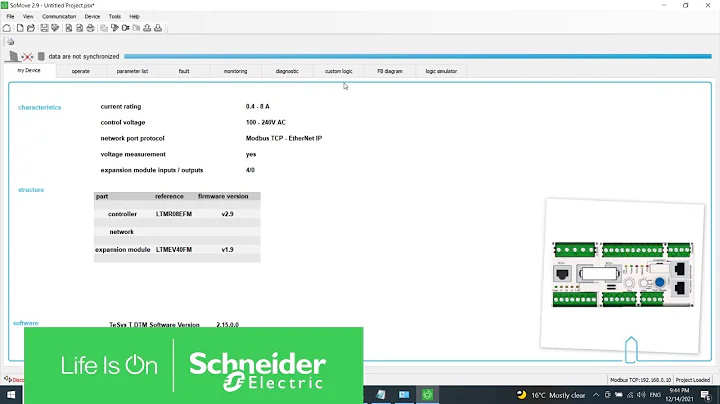Click the first document page icon after Save As
The image size is (720, 404).
point(68,28)
